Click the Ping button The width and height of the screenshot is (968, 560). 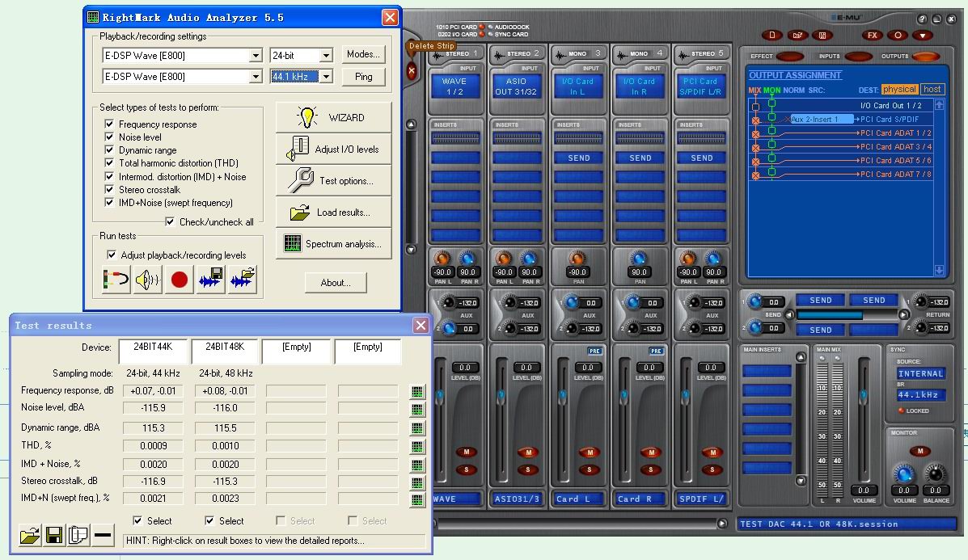363,77
